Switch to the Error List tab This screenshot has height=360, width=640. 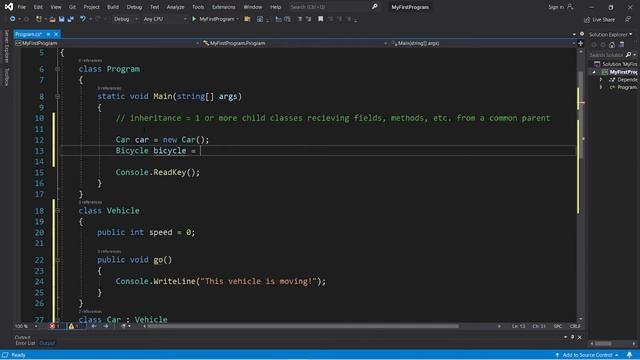[25, 343]
